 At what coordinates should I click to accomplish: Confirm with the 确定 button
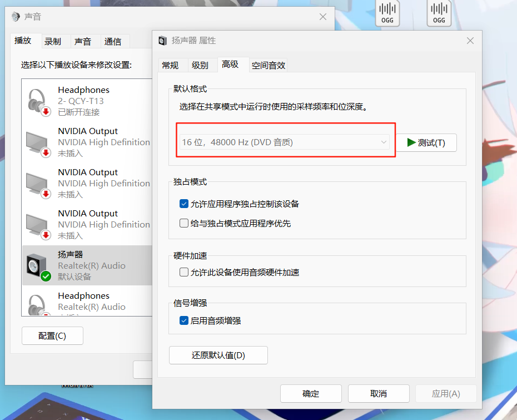click(311, 394)
